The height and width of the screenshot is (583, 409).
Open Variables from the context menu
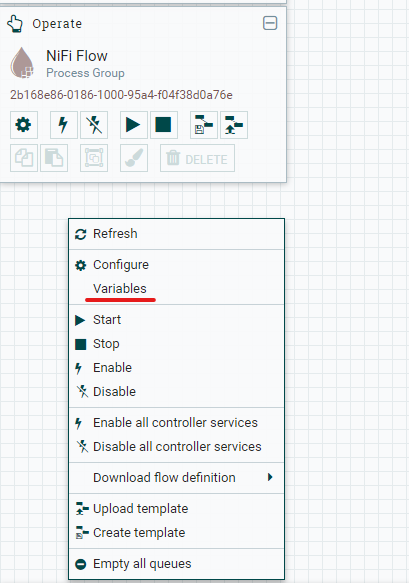click(177, 289)
